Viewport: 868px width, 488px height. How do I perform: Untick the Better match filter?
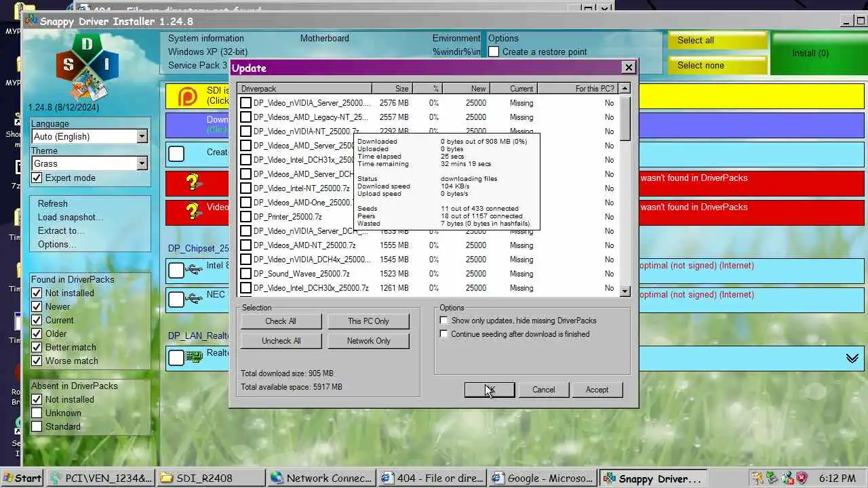tap(37, 347)
